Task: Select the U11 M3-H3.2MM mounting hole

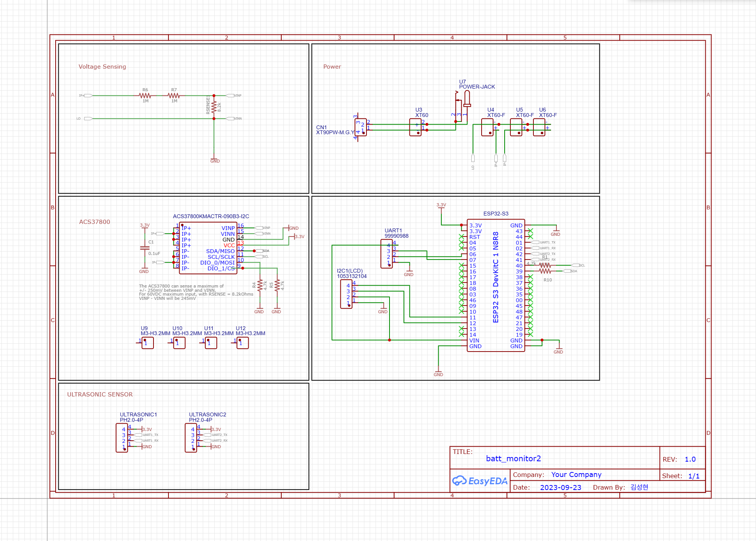Action: coord(211,343)
